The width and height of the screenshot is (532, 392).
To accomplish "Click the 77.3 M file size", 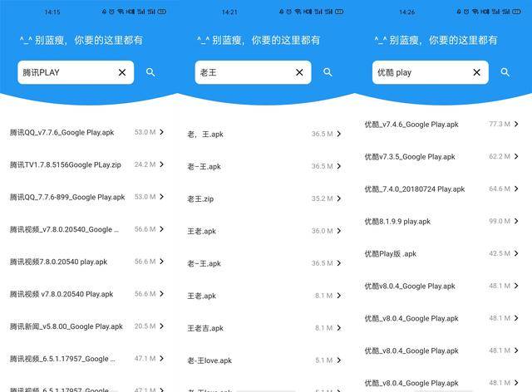I will click(x=500, y=124).
